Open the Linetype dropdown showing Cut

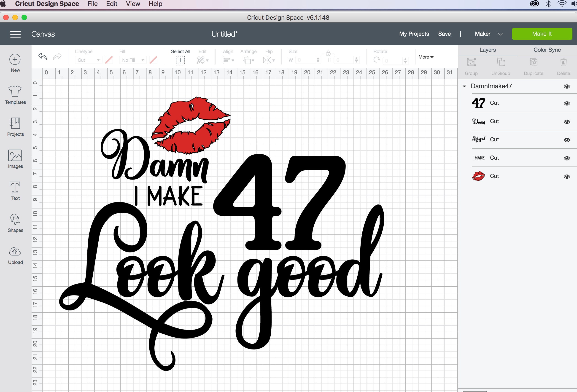[x=88, y=60]
